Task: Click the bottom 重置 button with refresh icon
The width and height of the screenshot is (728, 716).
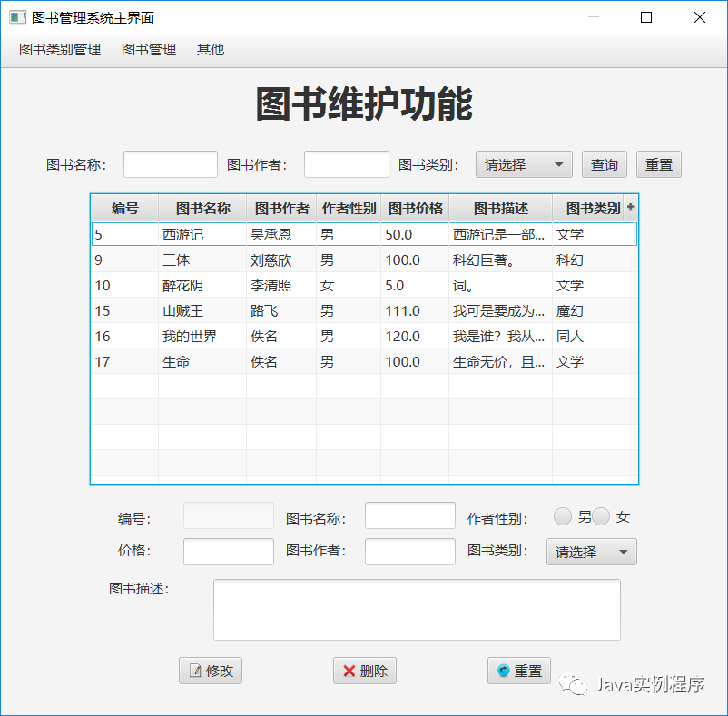Action: click(519, 671)
